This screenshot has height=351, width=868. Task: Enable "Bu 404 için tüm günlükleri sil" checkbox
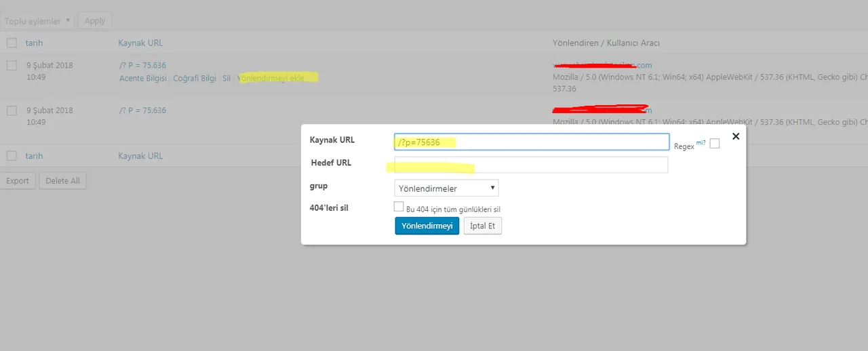[399, 207]
